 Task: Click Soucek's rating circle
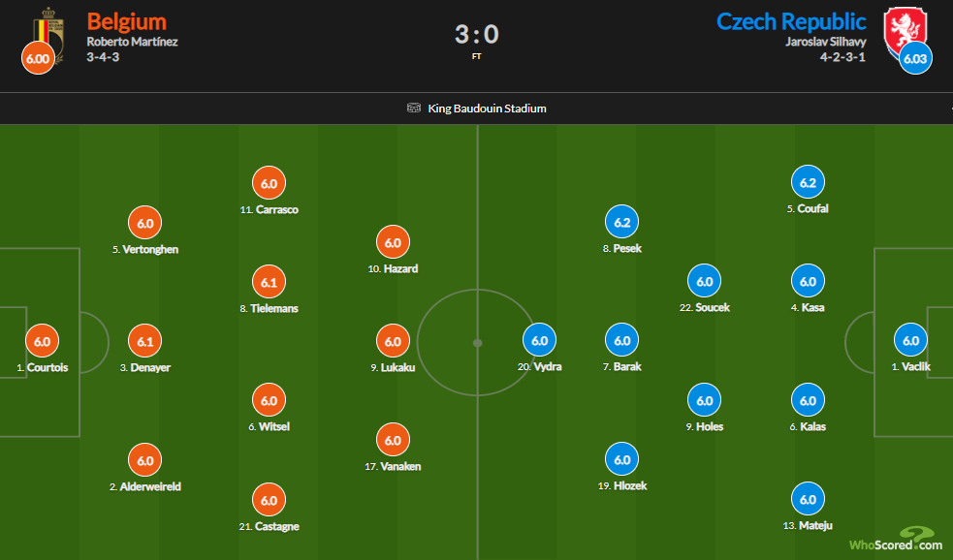coord(705,282)
